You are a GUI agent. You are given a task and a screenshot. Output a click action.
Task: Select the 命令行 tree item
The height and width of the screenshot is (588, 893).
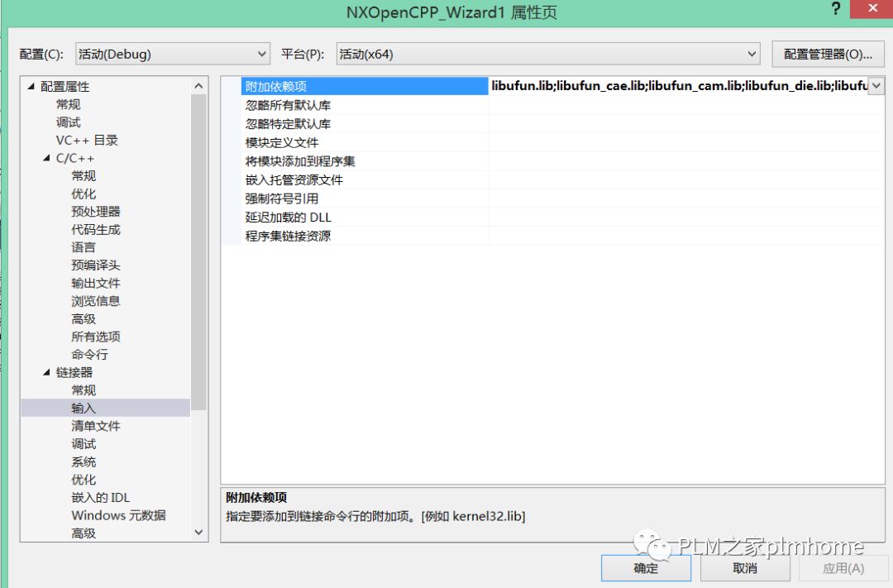pyautogui.click(x=89, y=355)
